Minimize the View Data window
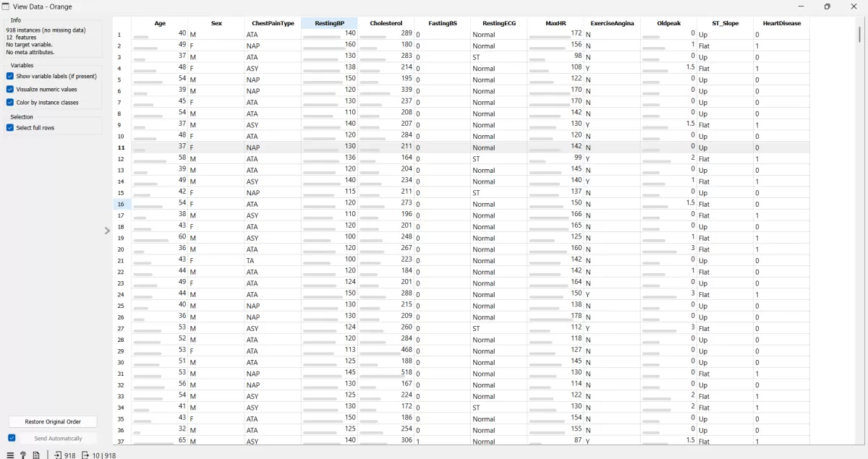Image resolution: width=868 pixels, height=459 pixels. tap(794, 7)
